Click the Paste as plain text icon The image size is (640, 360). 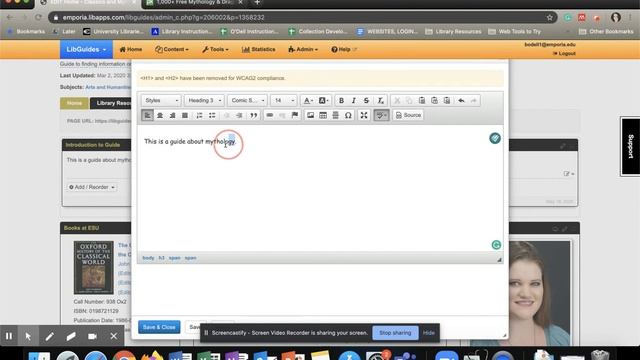tap(434, 100)
